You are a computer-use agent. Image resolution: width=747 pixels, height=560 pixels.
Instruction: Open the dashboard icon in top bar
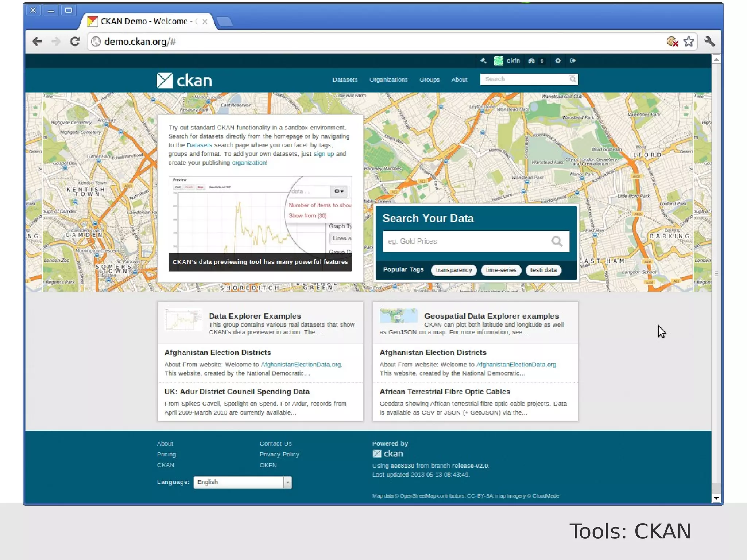point(531,61)
